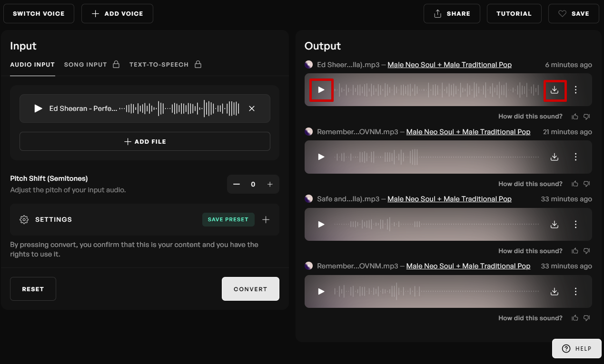Screen dimensions: 604x364
Task: Decrease pitch shift with minus button
Action: [237, 184]
